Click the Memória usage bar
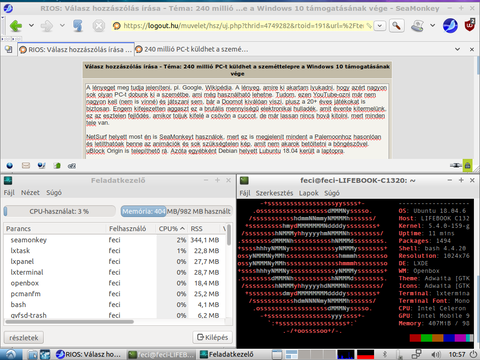This screenshot has height=360, width=480. 176,211
